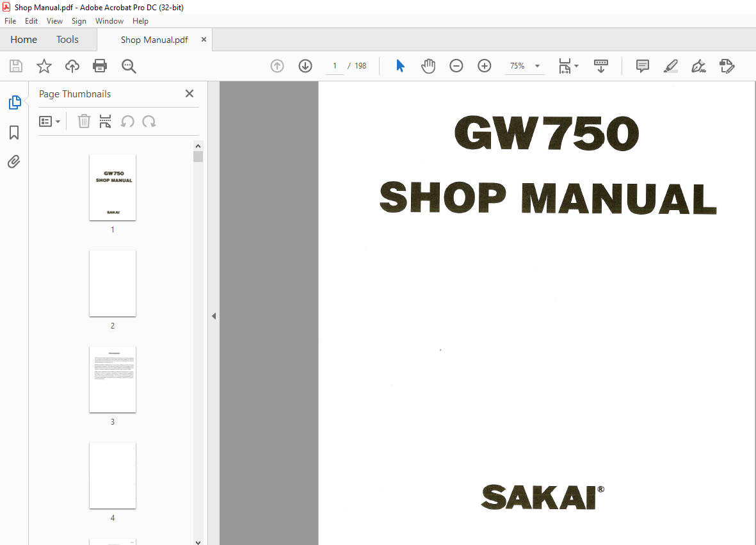Open the Attachments paperclip panel
This screenshot has height=545, width=756.
[14, 161]
